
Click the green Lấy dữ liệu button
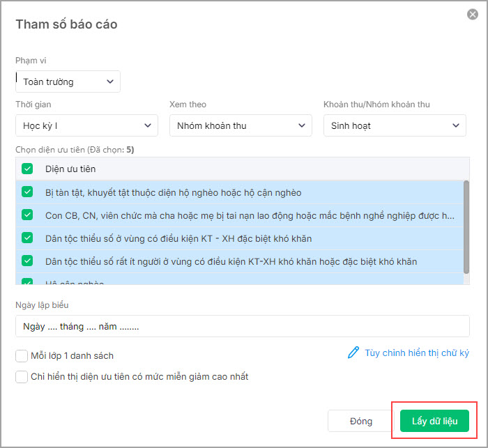pyautogui.click(x=434, y=421)
